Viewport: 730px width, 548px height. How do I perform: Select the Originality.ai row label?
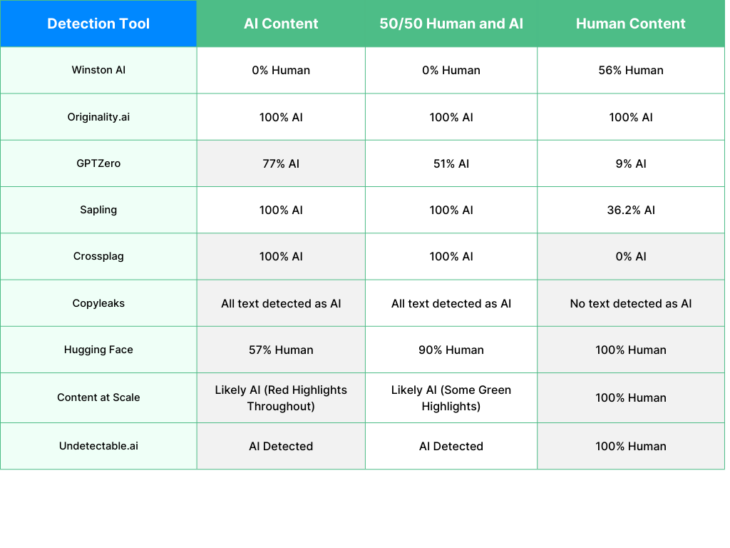tap(98, 117)
